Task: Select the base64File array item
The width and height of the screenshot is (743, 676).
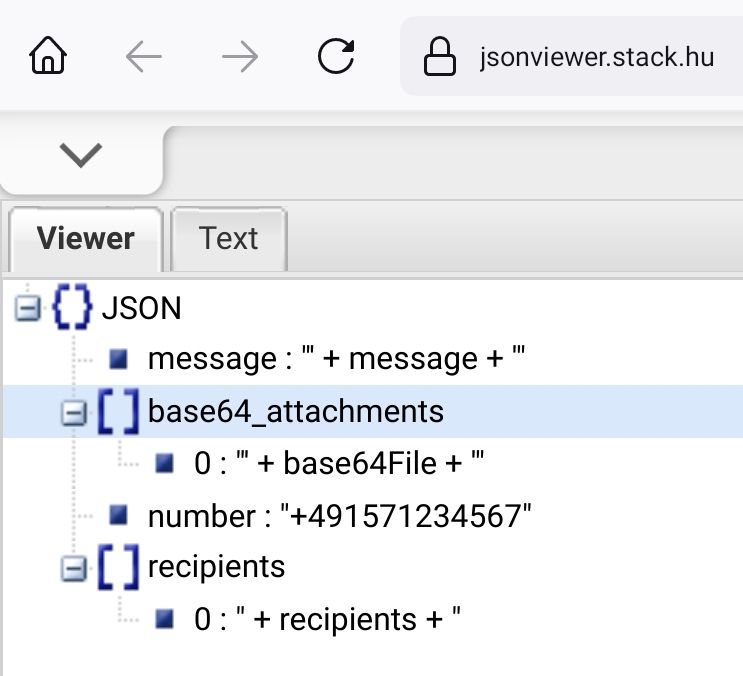Action: [x=339, y=464]
